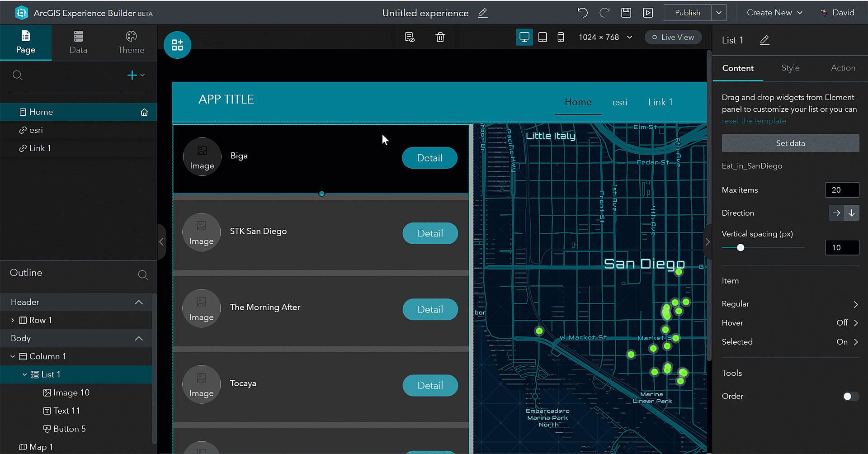Click the template edit icon in toolbar
The width and height of the screenshot is (868, 454).
pyautogui.click(x=410, y=37)
